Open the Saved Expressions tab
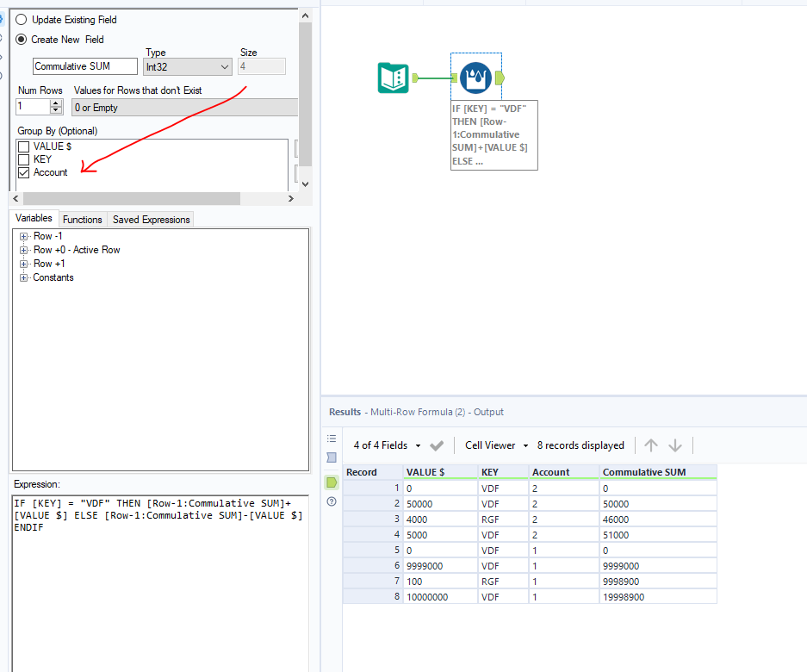 point(151,220)
